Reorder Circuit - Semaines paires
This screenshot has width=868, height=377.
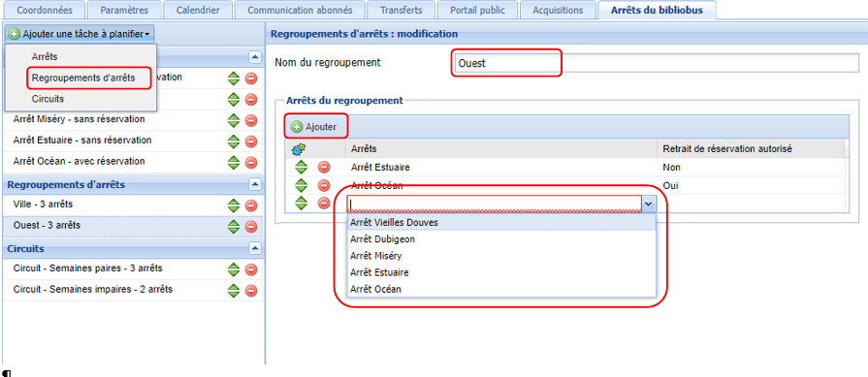pos(234,269)
